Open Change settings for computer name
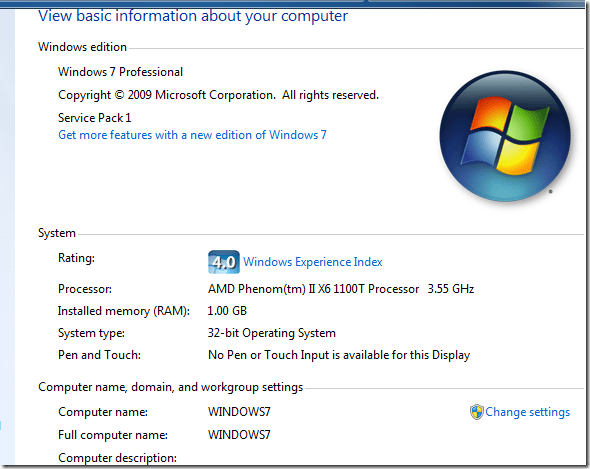The height and width of the screenshot is (469, 590). pyautogui.click(x=528, y=412)
